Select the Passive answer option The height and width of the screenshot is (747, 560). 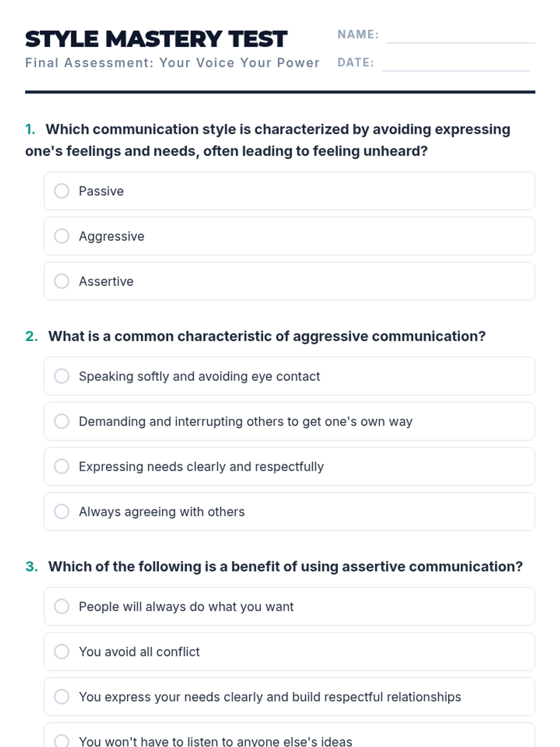point(62,191)
